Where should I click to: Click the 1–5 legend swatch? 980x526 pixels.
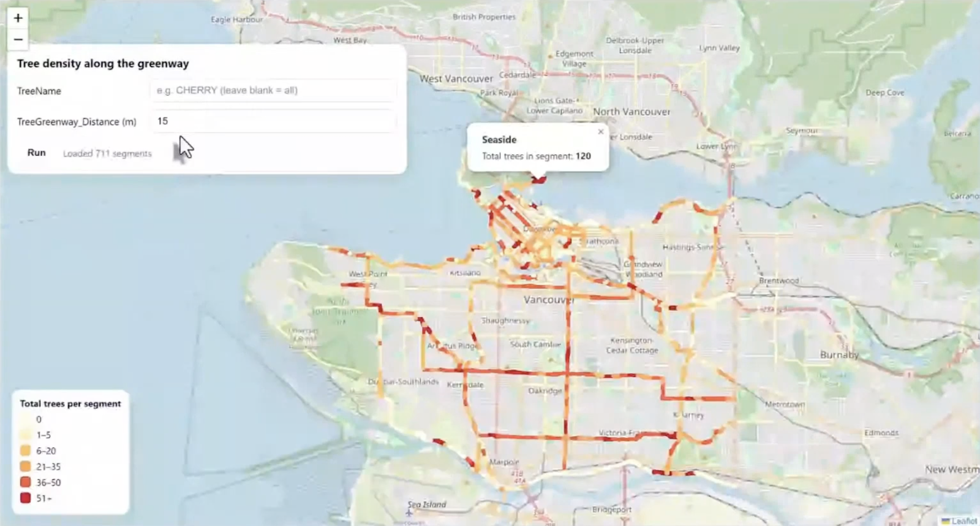coord(25,435)
